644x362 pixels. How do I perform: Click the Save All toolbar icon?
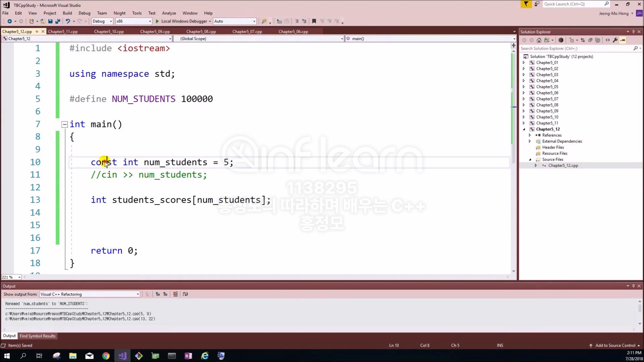(x=58, y=21)
